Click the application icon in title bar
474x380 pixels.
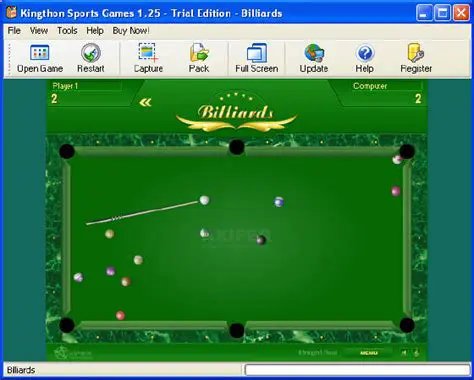point(11,13)
